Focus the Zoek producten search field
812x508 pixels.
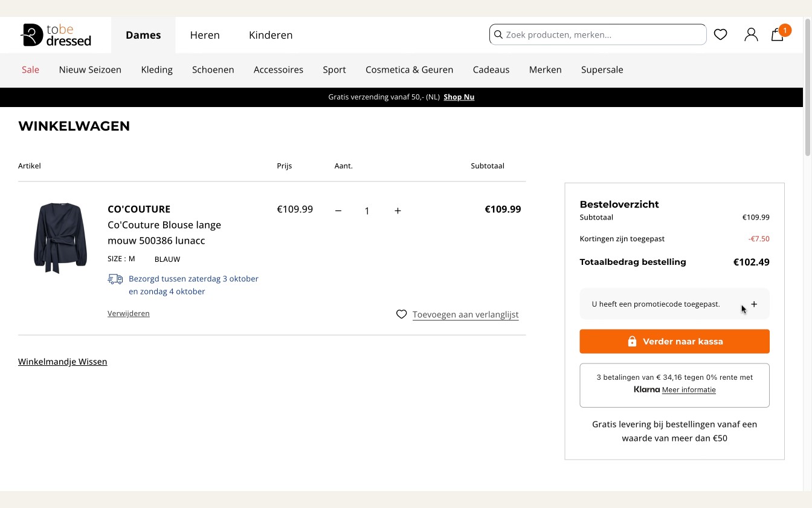click(x=598, y=34)
